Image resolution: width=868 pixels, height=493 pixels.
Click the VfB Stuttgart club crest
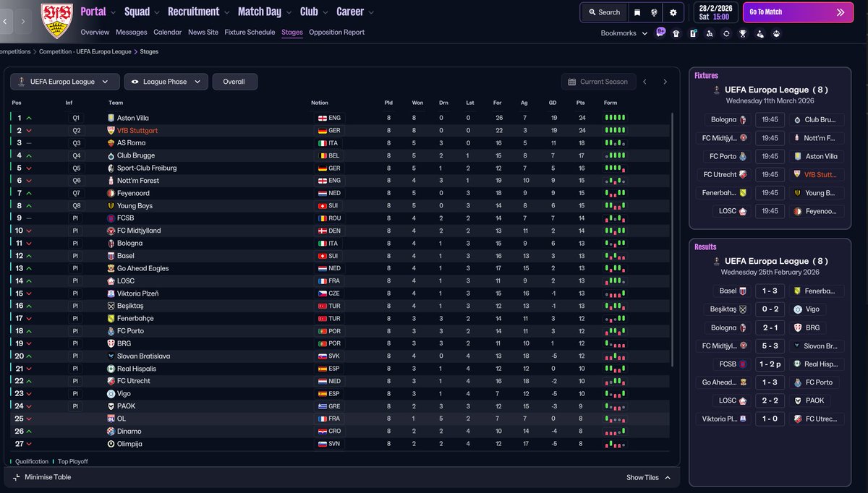point(56,21)
